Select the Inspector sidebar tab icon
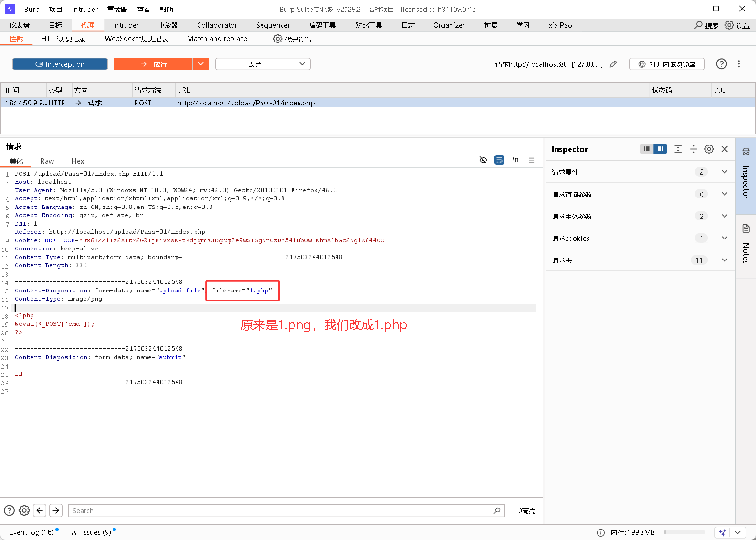Screen dimensions: 756x540 (746, 152)
